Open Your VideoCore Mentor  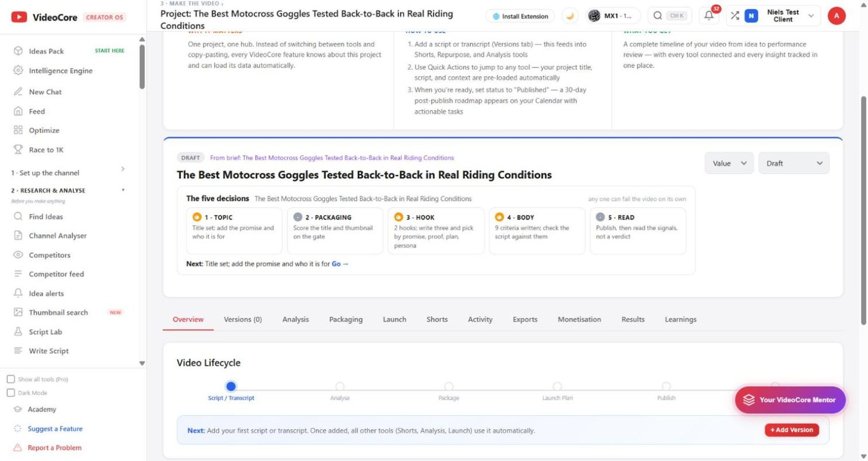pyautogui.click(x=790, y=400)
